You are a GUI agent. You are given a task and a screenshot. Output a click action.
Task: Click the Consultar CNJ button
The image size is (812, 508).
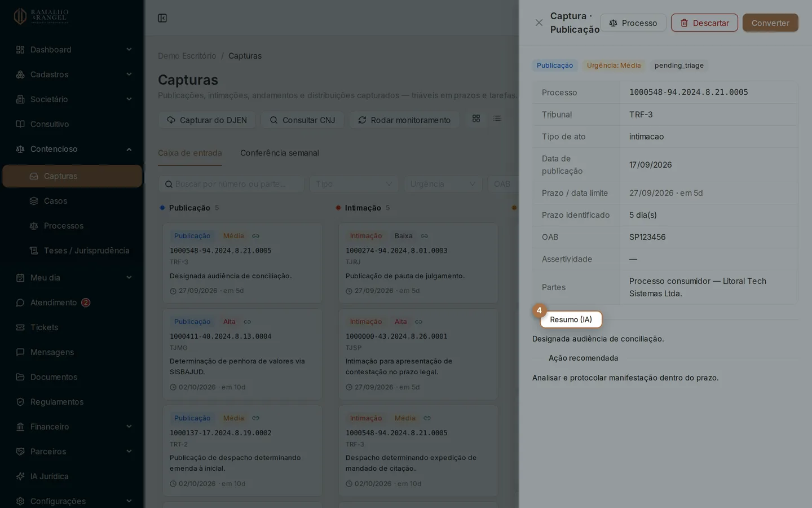[302, 120]
